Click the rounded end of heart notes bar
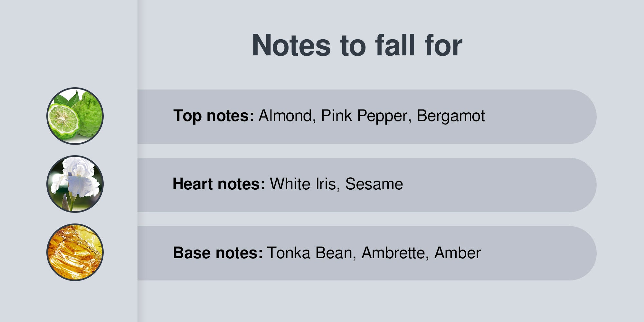644x322 pixels. (580, 185)
